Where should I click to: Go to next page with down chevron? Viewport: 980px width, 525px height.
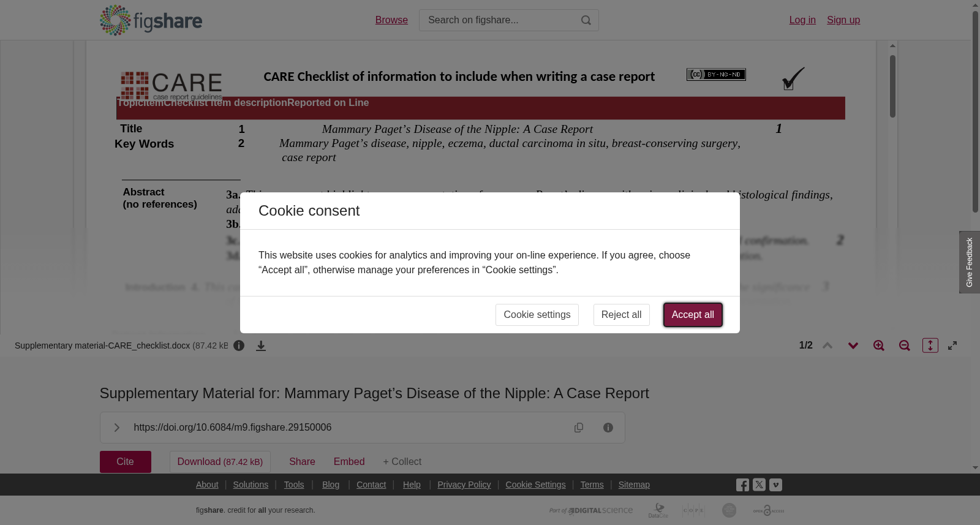point(853,346)
